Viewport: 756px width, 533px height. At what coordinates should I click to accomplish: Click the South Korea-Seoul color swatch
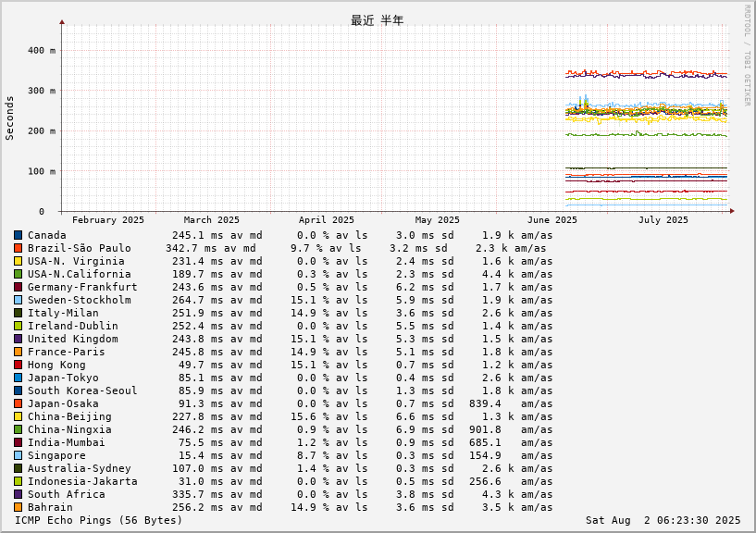click(18, 391)
